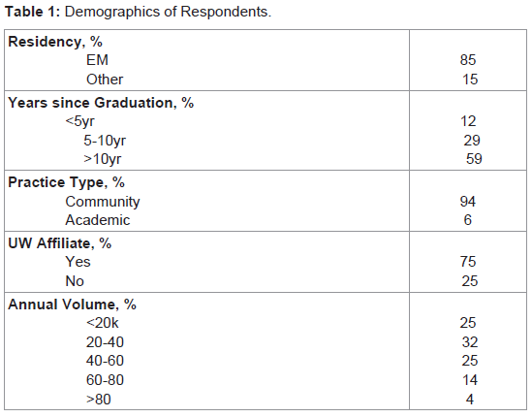Click the value 59 for >10yr
The height and width of the screenshot is (417, 532).
[474, 159]
